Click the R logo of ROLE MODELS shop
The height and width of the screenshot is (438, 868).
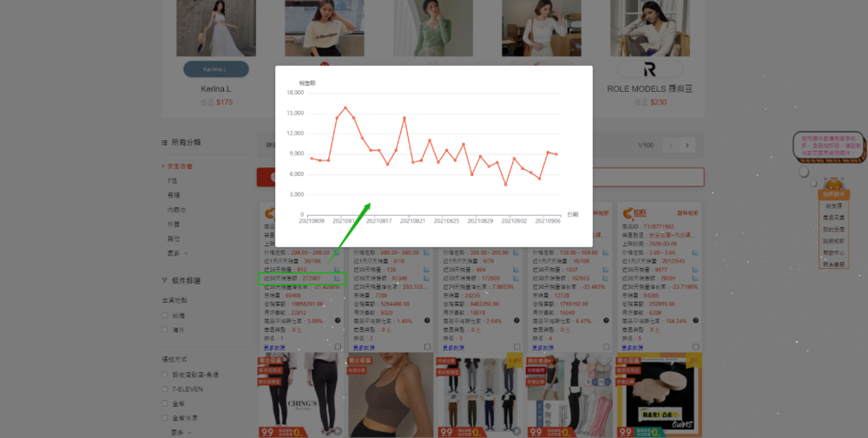coord(650,69)
